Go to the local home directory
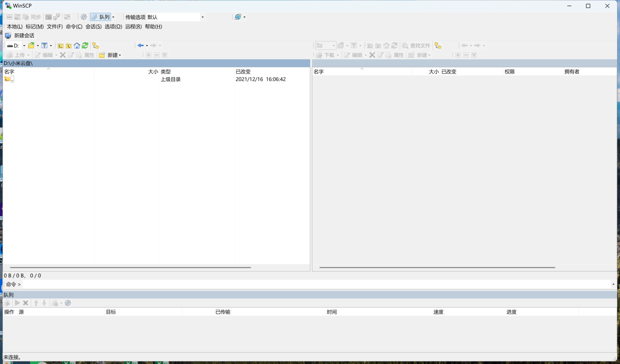This screenshot has height=364, width=620. [x=77, y=45]
